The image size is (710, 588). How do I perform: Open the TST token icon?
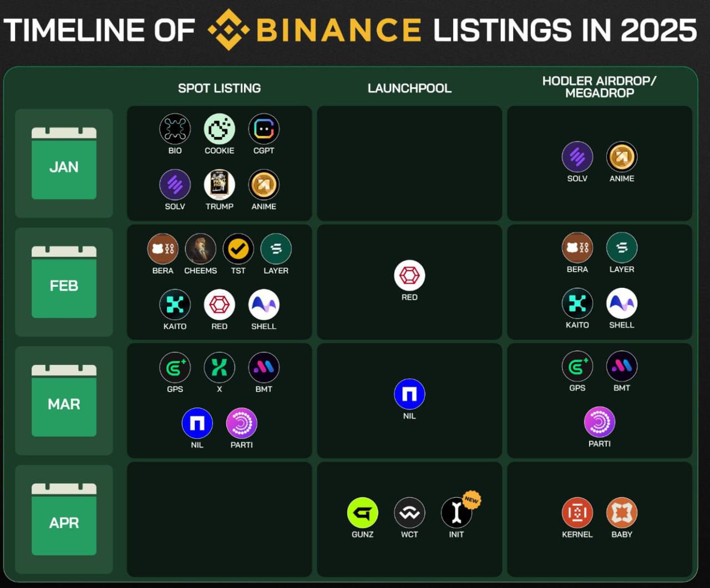click(x=238, y=249)
